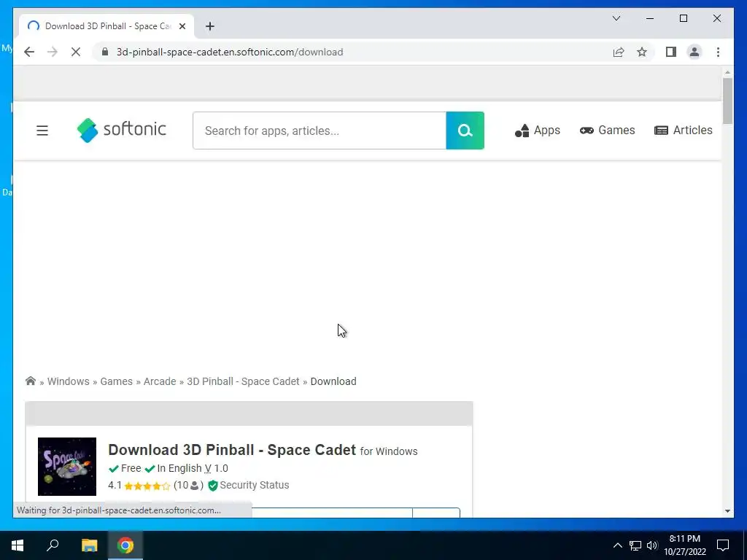Select the Download 3D Pinball browser tab
747x560 pixels.
[107, 26]
